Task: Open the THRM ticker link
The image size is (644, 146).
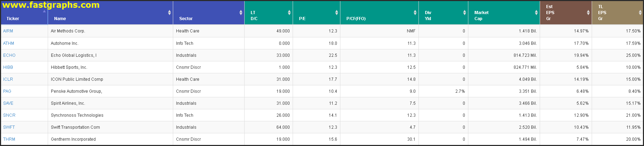Action: pos(9,139)
